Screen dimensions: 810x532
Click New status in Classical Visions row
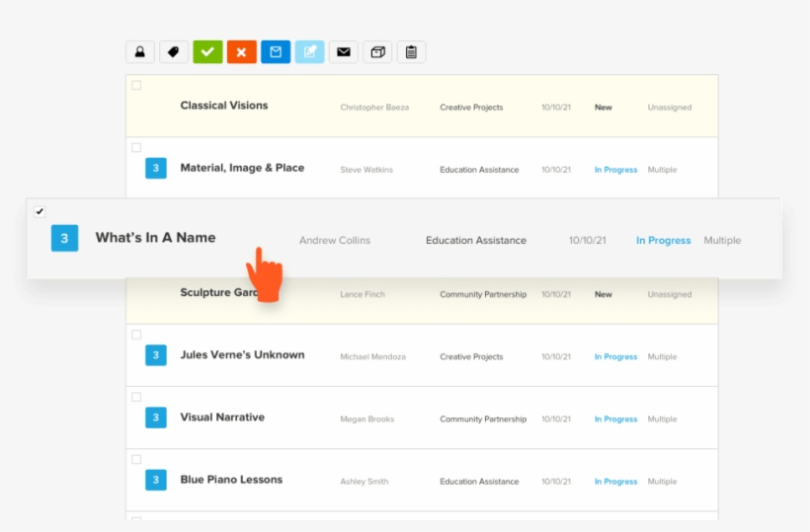point(604,108)
